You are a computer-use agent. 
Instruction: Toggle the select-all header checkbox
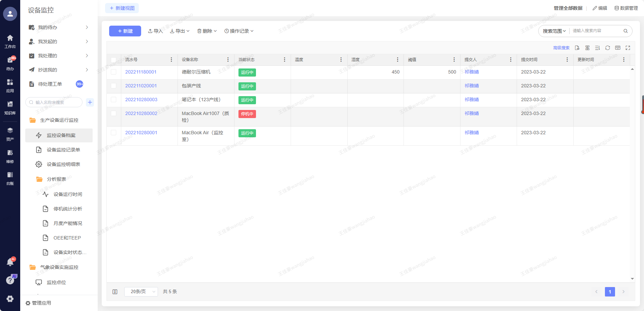click(114, 60)
